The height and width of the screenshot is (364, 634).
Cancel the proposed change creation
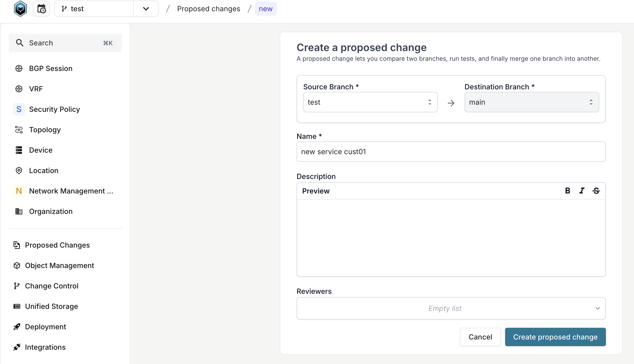(480, 337)
